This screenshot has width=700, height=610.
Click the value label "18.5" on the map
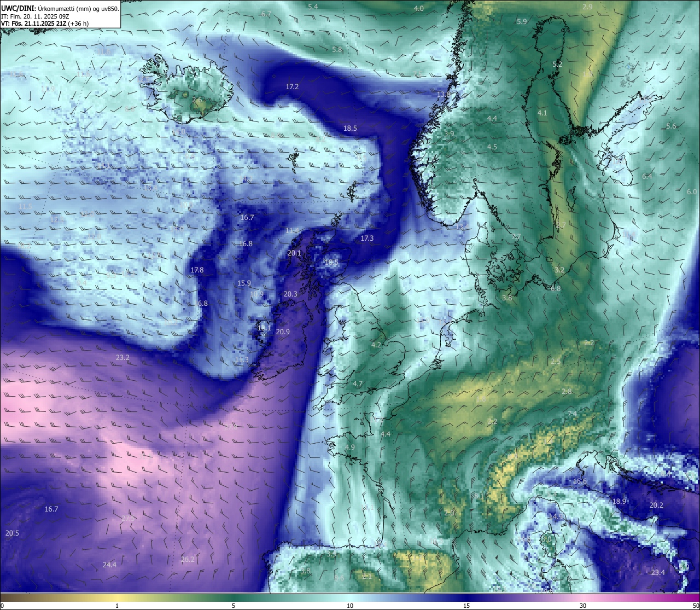pyautogui.click(x=350, y=129)
